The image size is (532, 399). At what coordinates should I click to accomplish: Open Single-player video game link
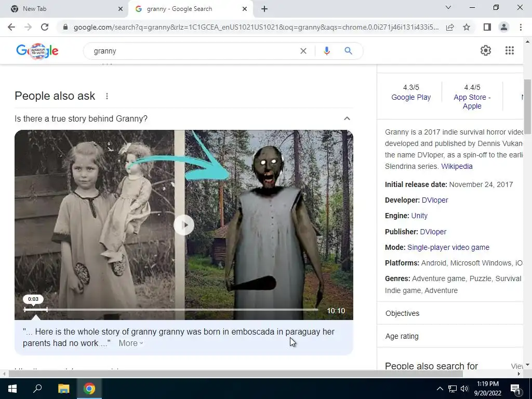pos(448,247)
